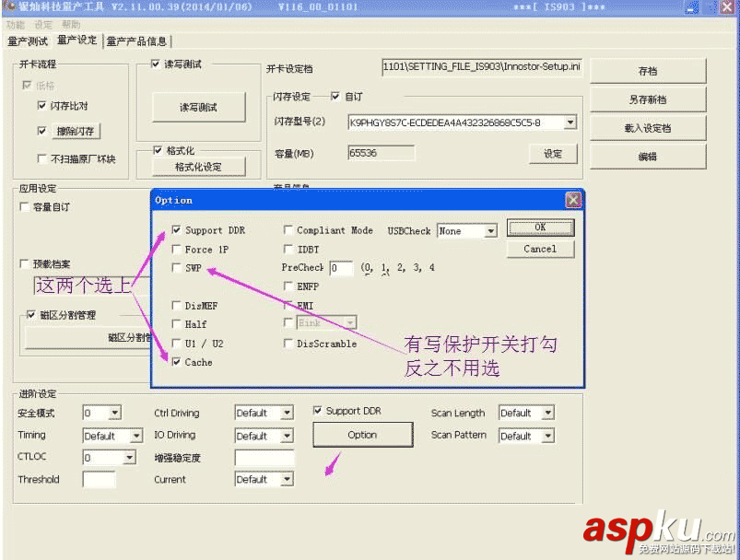Viewport: 740px width, 560px height.
Task: Click Cancel in Option dialog
Action: pyautogui.click(x=540, y=249)
